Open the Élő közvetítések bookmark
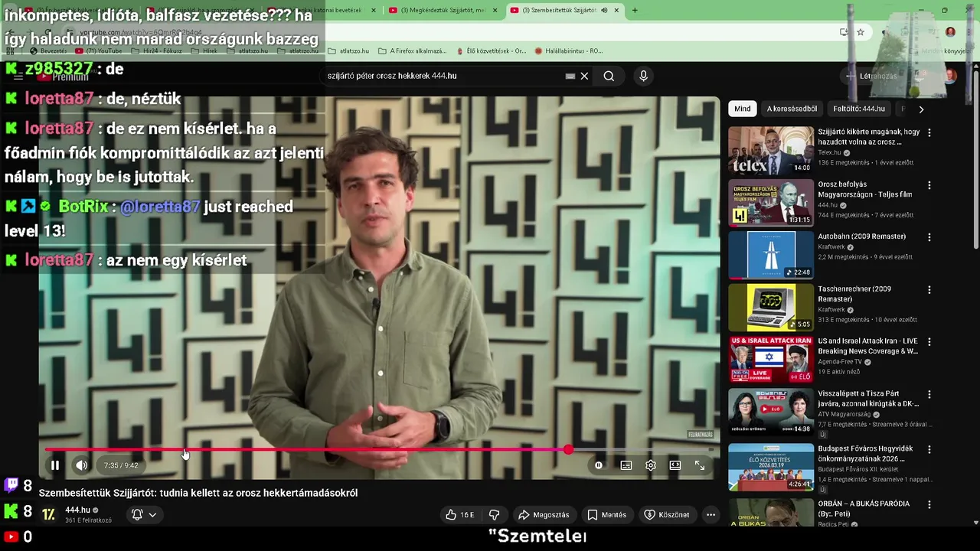This screenshot has width=980, height=551. [491, 51]
